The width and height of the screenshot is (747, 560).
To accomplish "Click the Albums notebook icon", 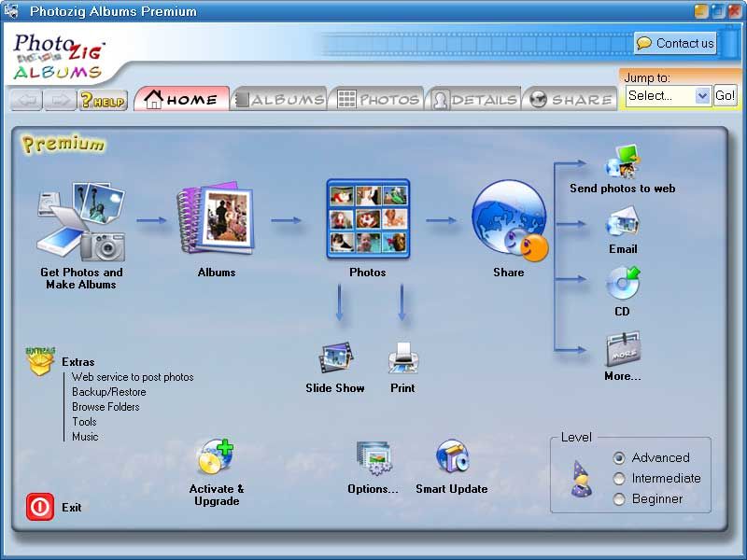I will click(216, 218).
